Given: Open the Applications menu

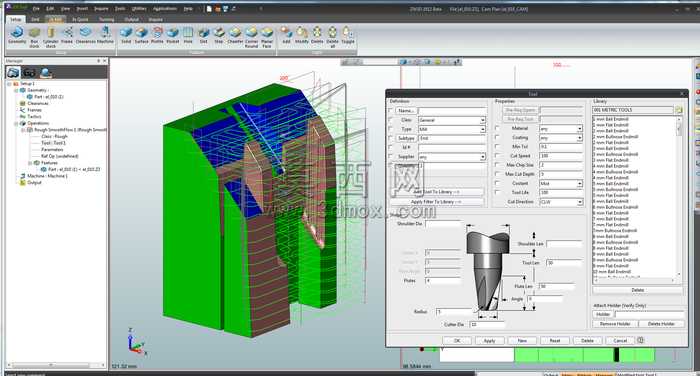Looking at the screenshot, I should click(x=165, y=8).
